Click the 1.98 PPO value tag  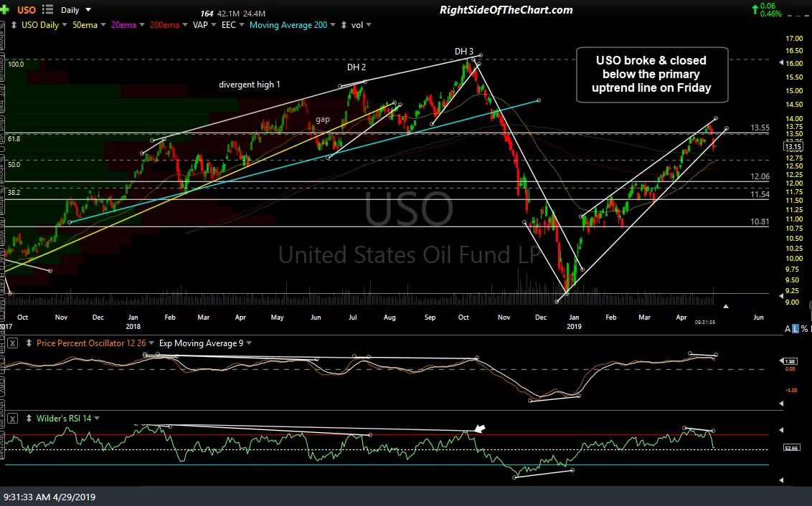(790, 361)
